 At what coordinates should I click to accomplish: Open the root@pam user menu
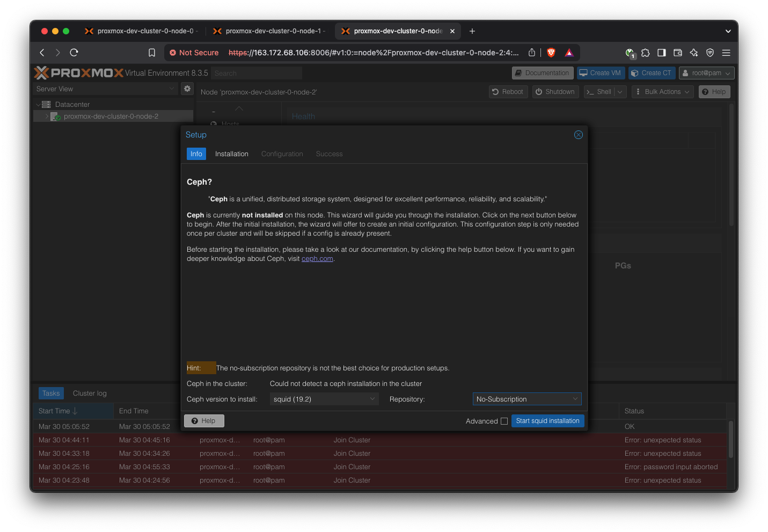[x=706, y=73]
